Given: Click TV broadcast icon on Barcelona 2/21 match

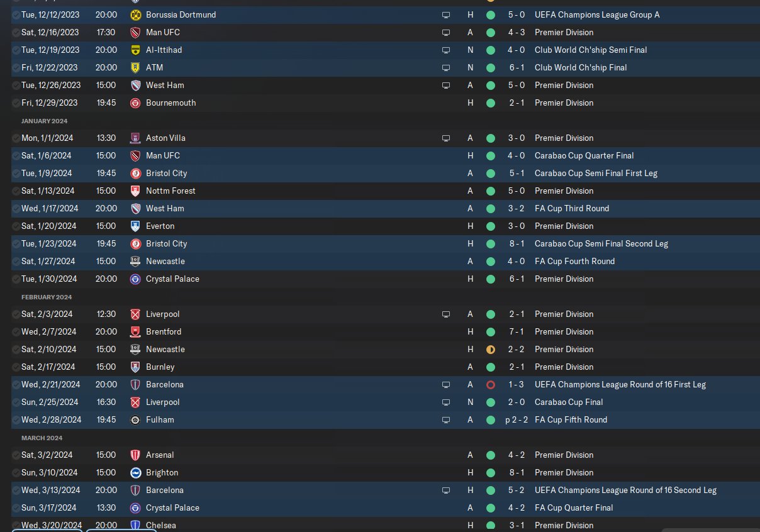Looking at the screenshot, I should click(x=446, y=384).
